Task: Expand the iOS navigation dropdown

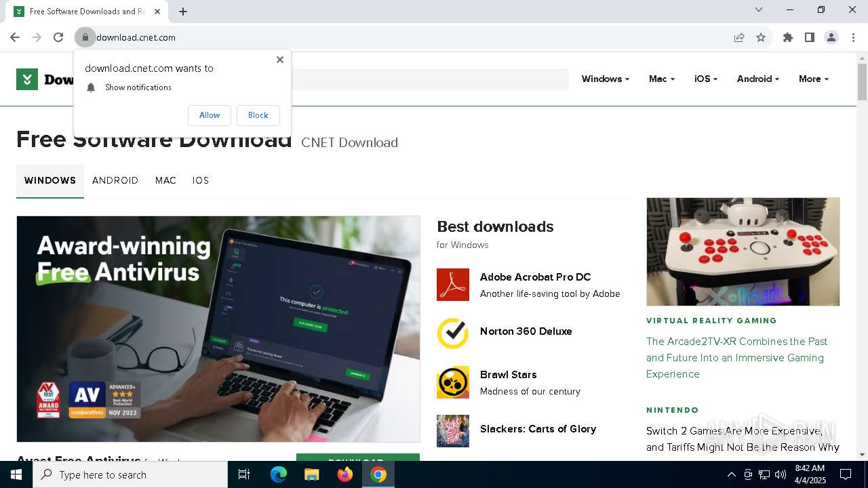Action: pos(706,79)
